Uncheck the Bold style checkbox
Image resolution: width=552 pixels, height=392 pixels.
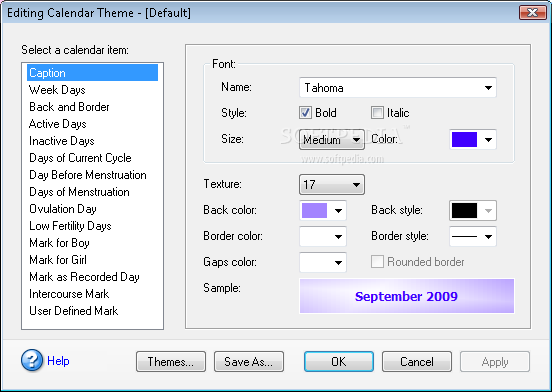coord(305,113)
